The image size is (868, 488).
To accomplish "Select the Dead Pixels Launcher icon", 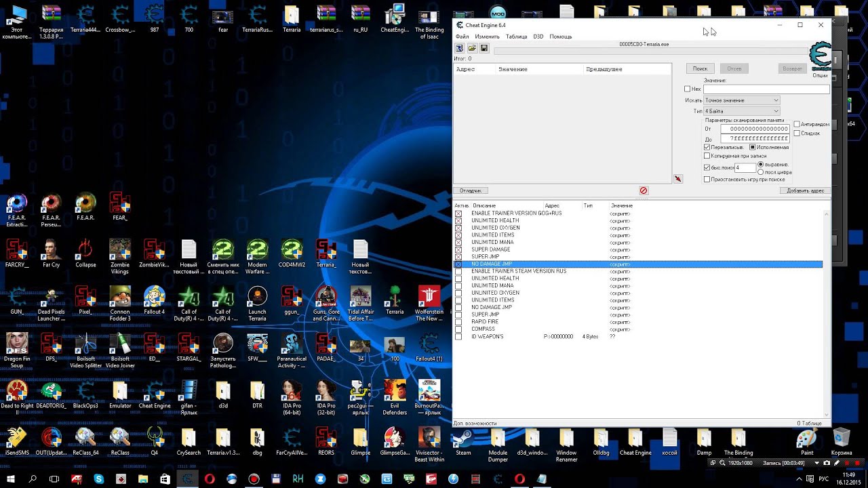I will (51, 304).
